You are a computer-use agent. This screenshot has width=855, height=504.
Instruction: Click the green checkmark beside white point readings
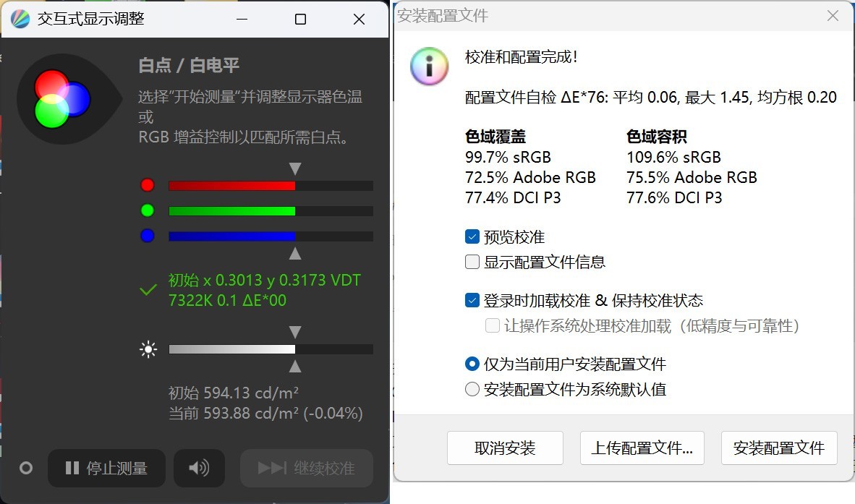pyautogui.click(x=148, y=289)
